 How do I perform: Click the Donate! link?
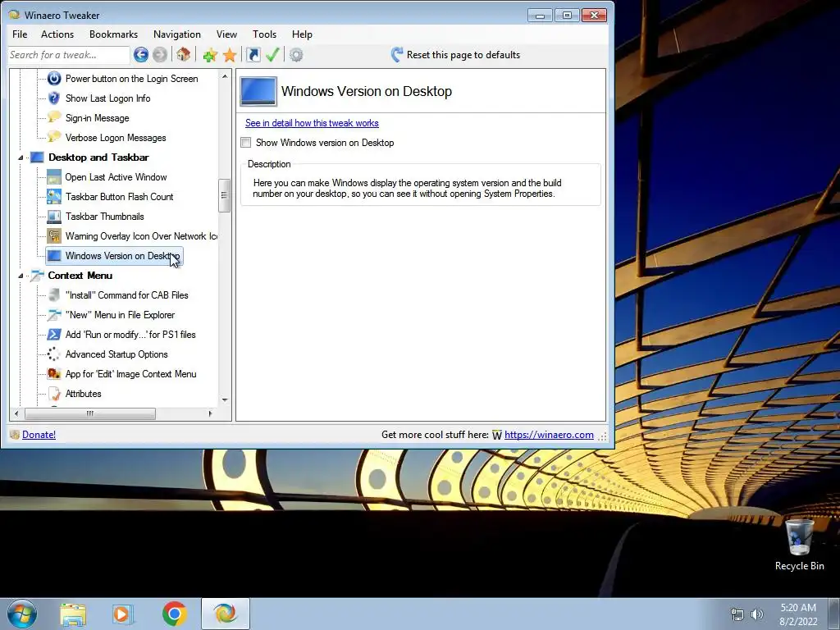pos(39,435)
